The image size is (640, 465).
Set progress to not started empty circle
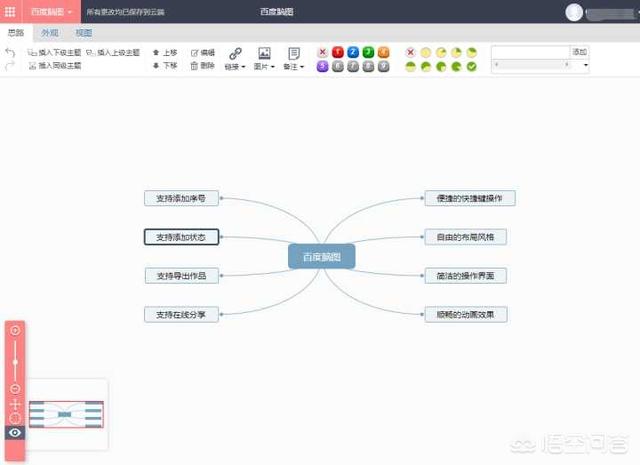(x=426, y=53)
